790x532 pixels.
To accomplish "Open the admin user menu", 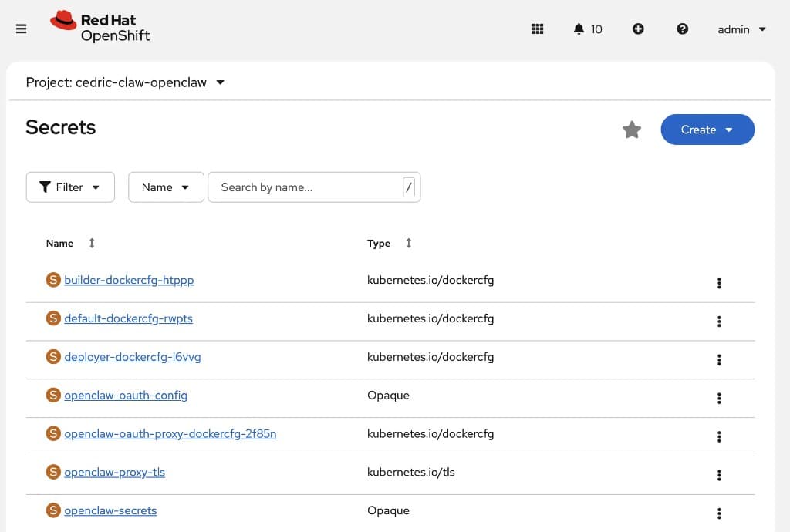I will [739, 29].
